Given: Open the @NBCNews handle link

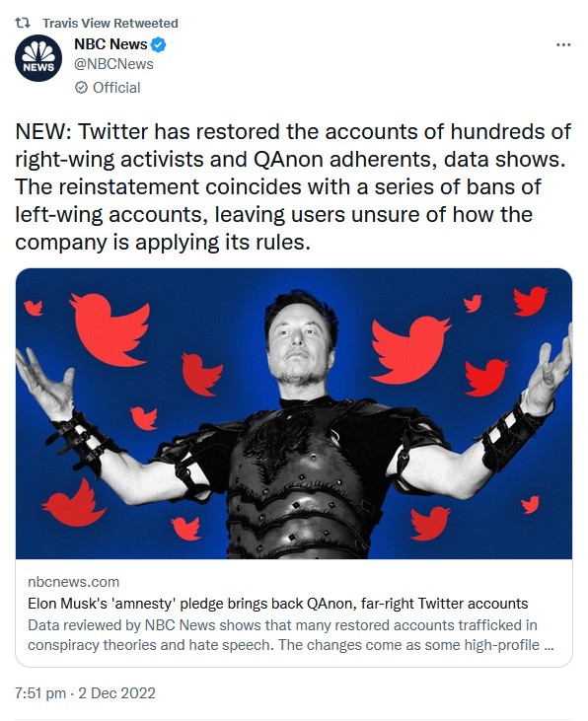Looking at the screenshot, I should click(x=113, y=64).
